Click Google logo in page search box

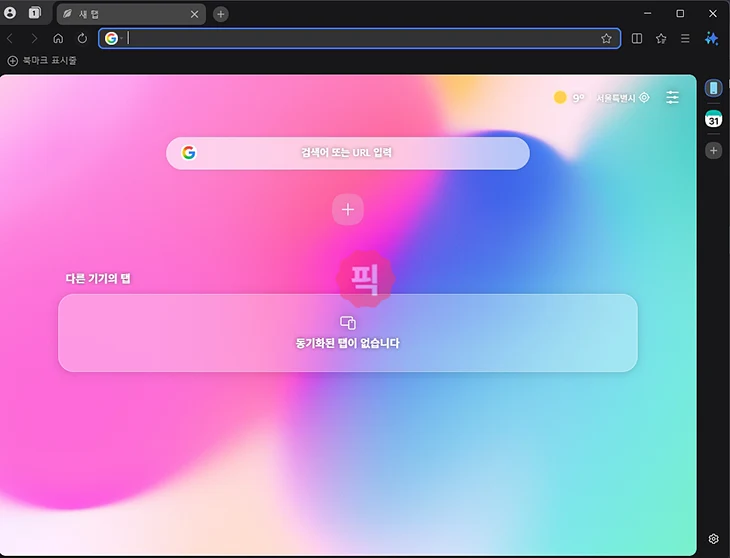pyautogui.click(x=189, y=153)
